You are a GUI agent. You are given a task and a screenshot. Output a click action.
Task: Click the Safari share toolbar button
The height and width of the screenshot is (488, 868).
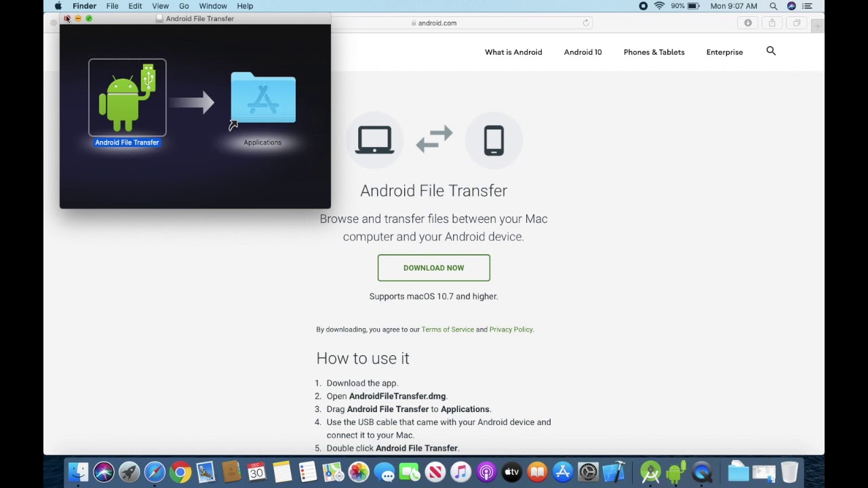pyautogui.click(x=772, y=23)
